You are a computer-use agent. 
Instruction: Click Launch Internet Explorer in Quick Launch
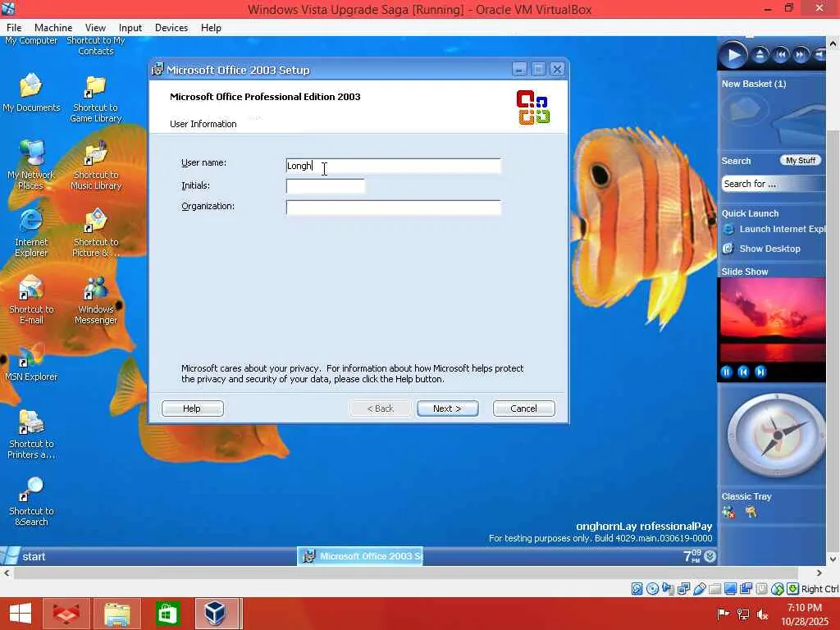(x=774, y=230)
